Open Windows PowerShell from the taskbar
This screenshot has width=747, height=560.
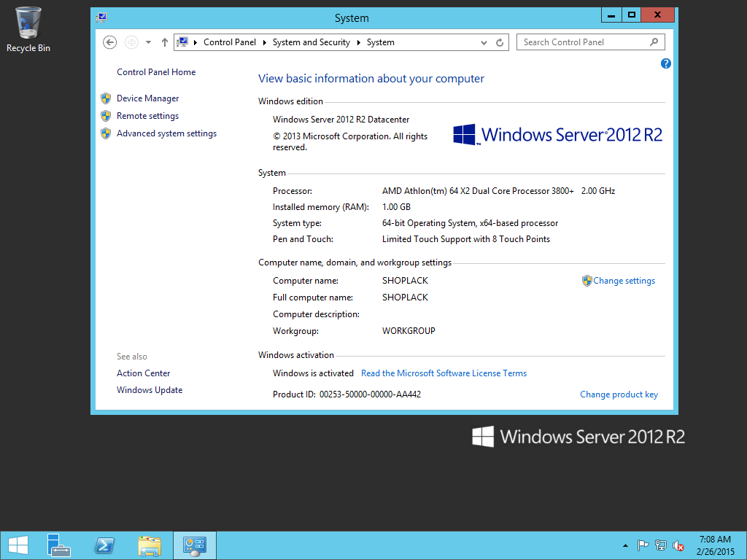pos(104,545)
